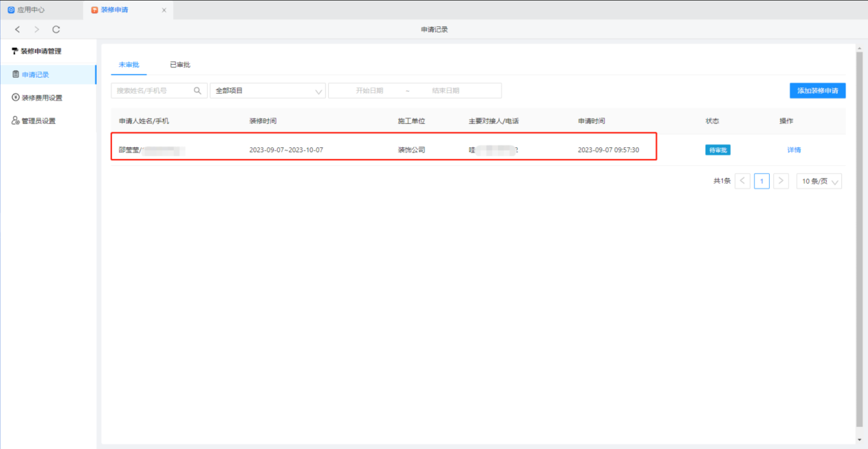Click the page refresh icon
This screenshot has width=868, height=449.
pyautogui.click(x=56, y=30)
